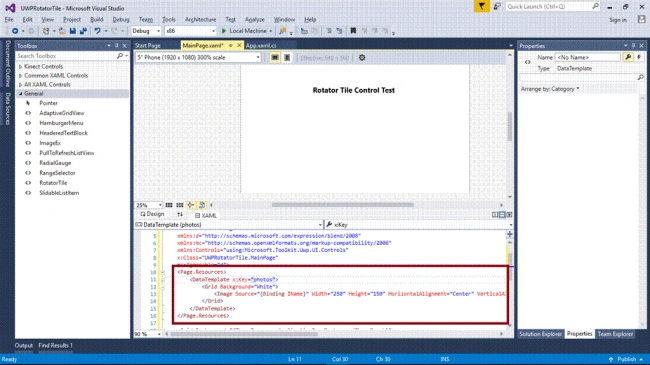Open the Solution Explorer tab
Image resolution: width=650 pixels, height=365 pixels.
coord(541,334)
